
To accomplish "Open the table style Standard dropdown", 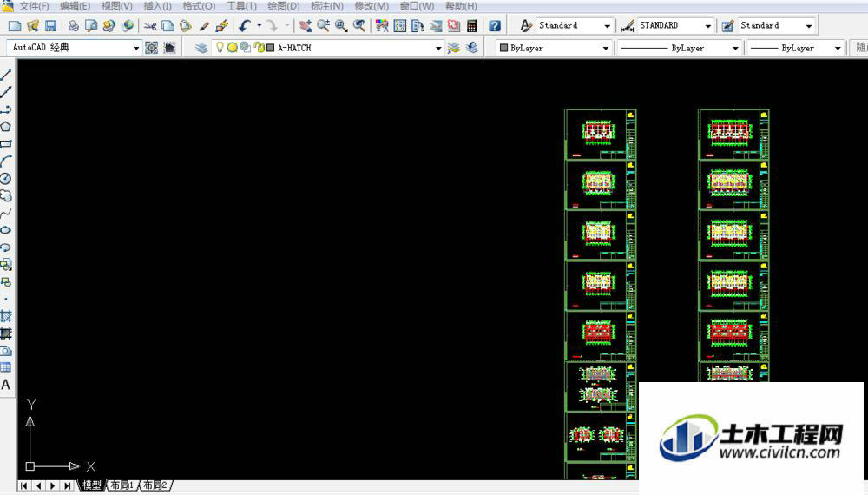I will coord(809,26).
